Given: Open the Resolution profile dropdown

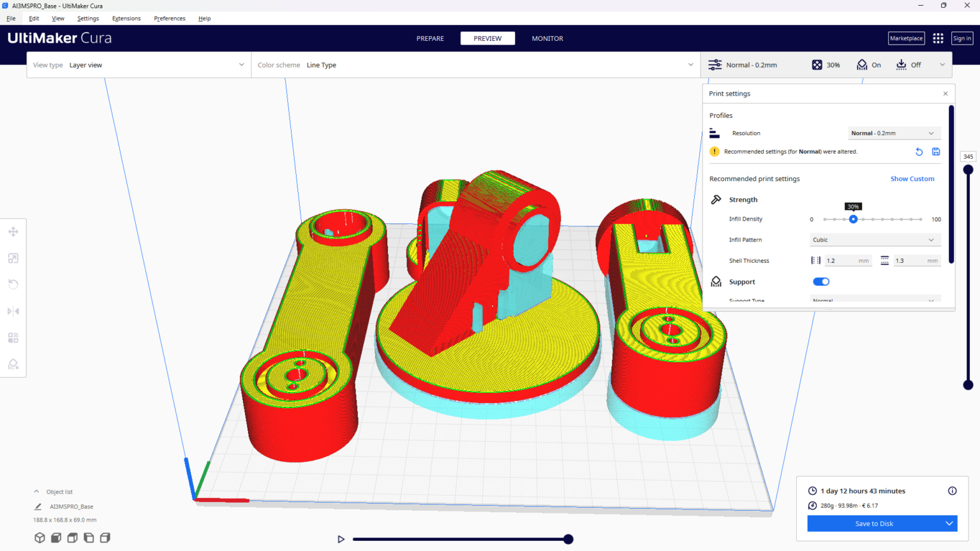Looking at the screenshot, I should 894,133.
